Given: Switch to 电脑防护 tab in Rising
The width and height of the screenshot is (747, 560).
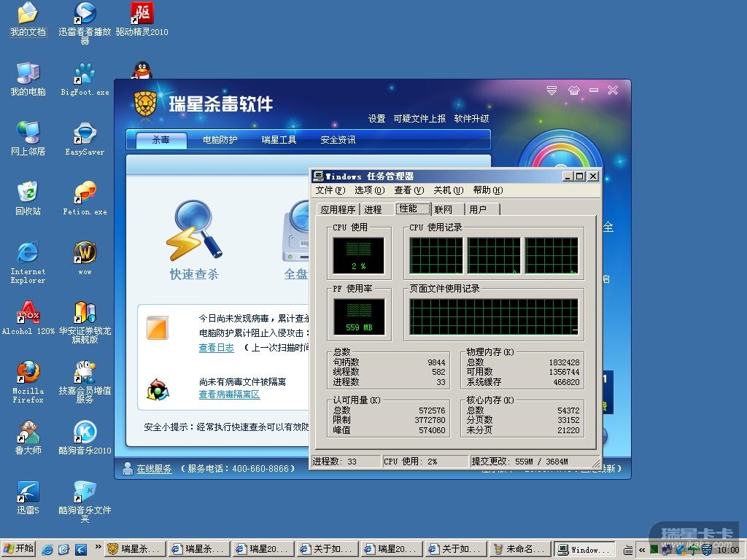Looking at the screenshot, I should tap(220, 139).
